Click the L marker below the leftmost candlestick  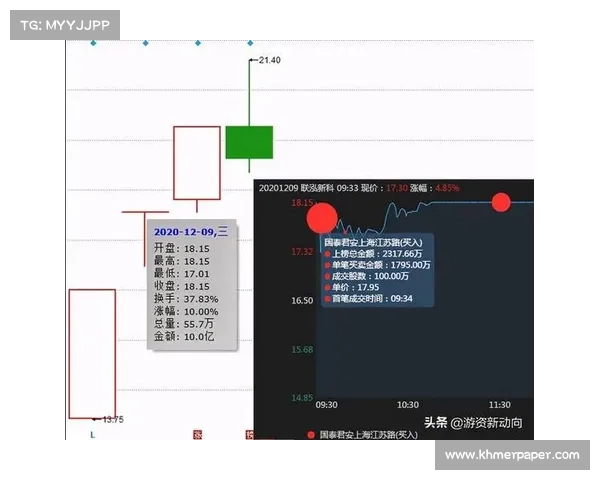[x=92, y=435]
